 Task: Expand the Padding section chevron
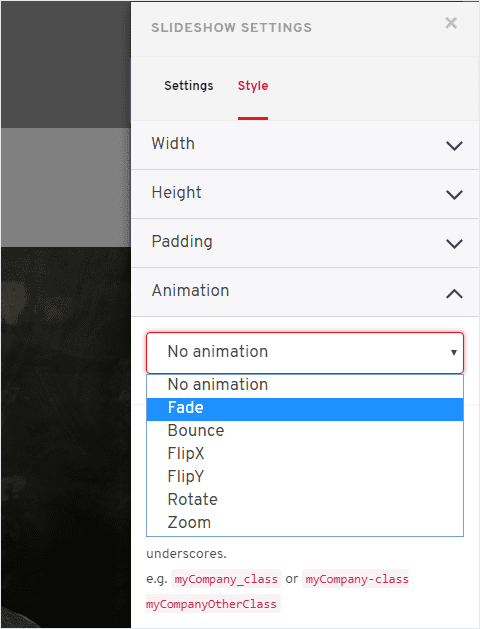[454, 243]
